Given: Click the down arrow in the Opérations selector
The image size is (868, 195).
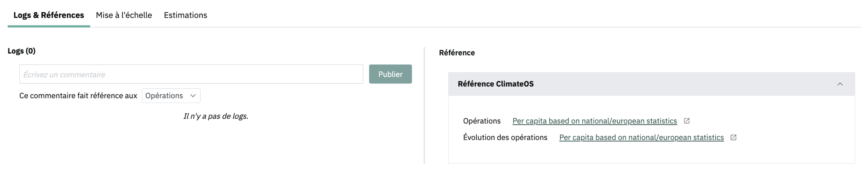Looking at the screenshot, I should tap(193, 96).
